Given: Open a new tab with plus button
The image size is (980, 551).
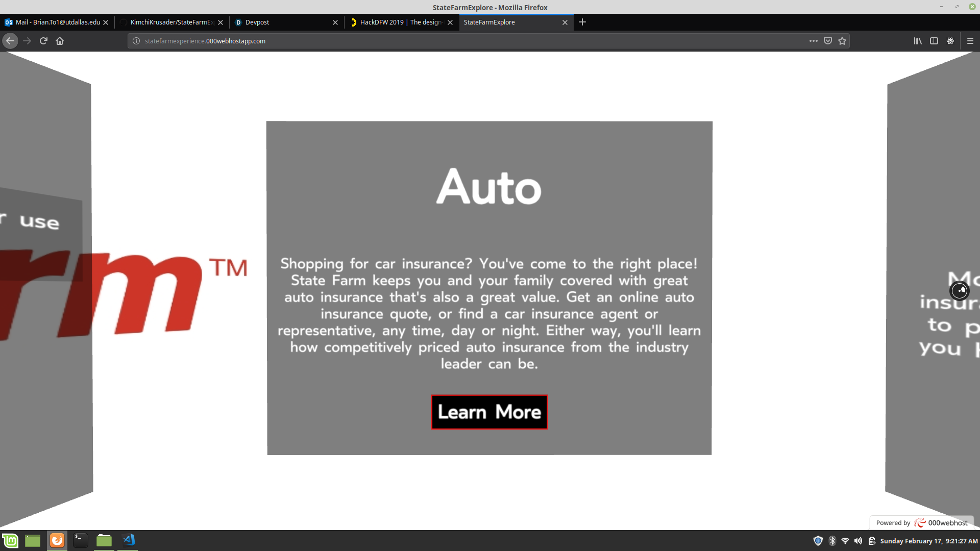Looking at the screenshot, I should [x=582, y=22].
